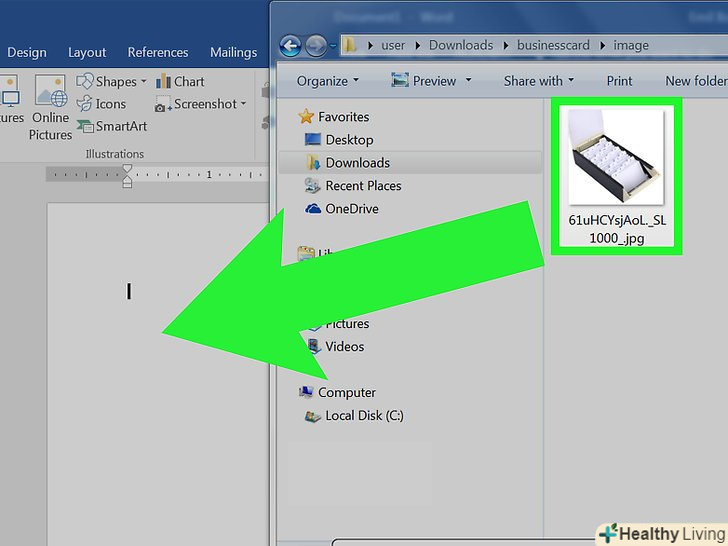Select 'businesscard' in the address path
The height and width of the screenshot is (546, 728).
(553, 45)
